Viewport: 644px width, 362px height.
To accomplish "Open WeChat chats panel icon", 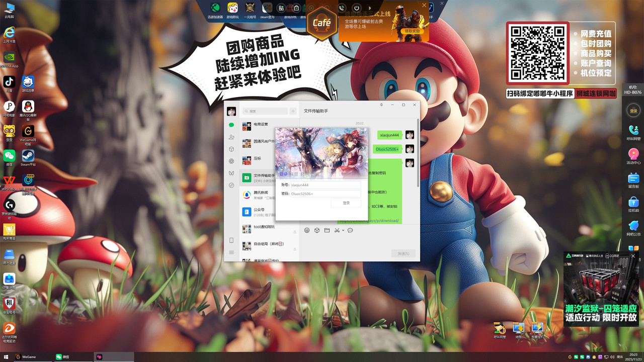I will pos(231,125).
